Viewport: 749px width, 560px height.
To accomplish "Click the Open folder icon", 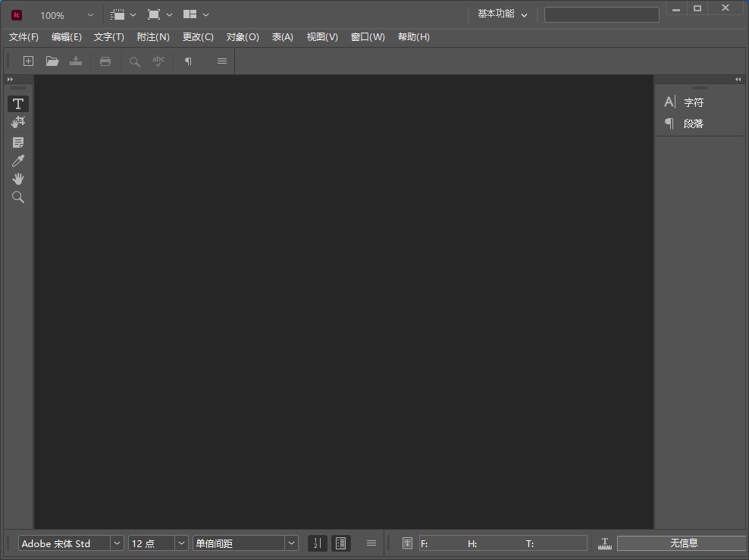I will click(52, 61).
